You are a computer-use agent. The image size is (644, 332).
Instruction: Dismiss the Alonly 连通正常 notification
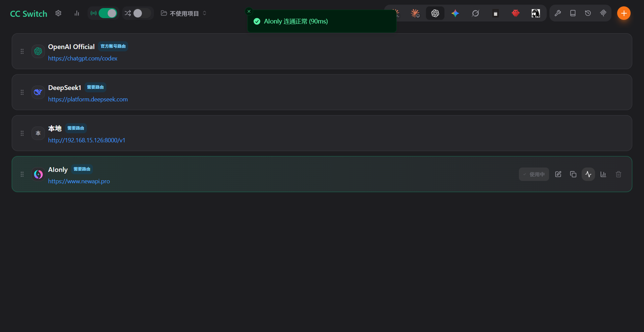249,11
